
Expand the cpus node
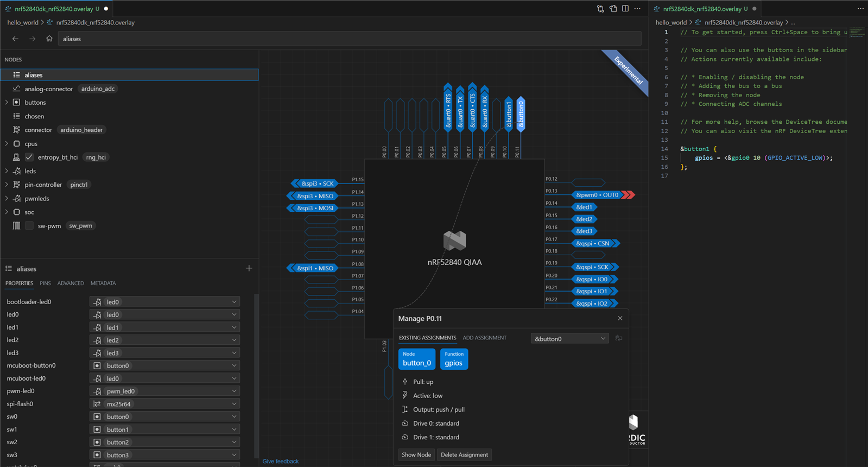pos(7,144)
